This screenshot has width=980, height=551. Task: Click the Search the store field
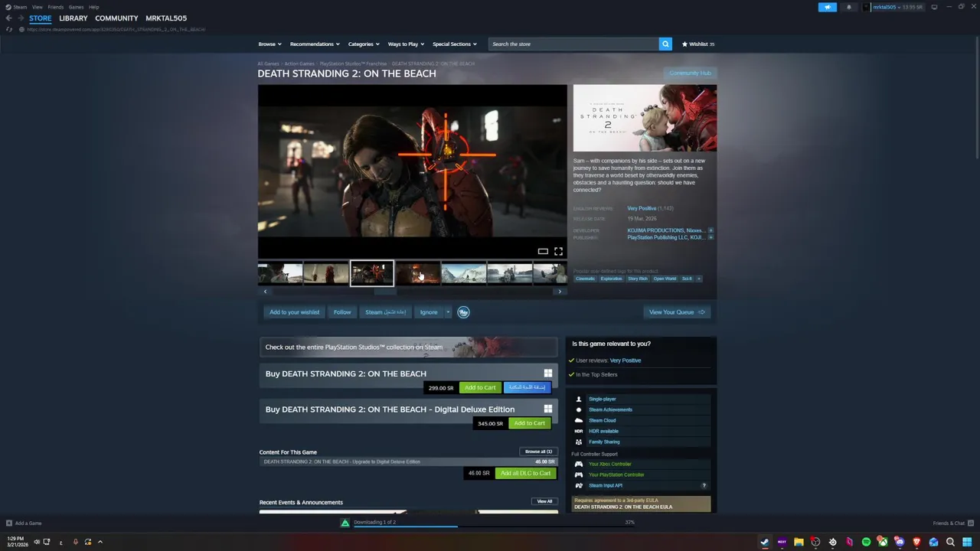pos(573,44)
